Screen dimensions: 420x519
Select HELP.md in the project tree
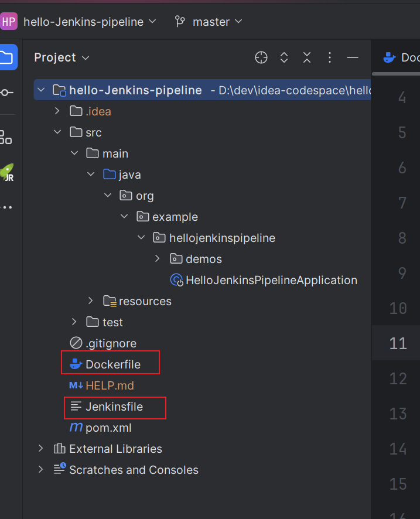point(110,385)
